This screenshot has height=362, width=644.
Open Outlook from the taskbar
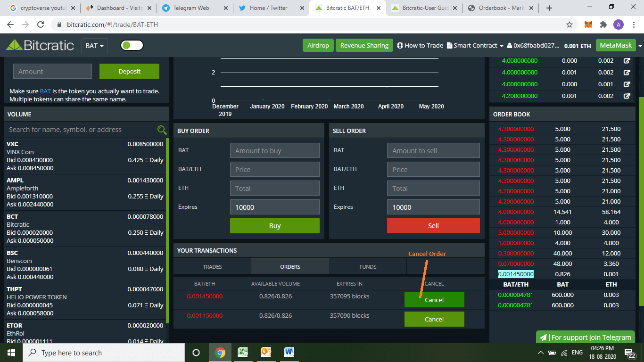tap(266, 353)
